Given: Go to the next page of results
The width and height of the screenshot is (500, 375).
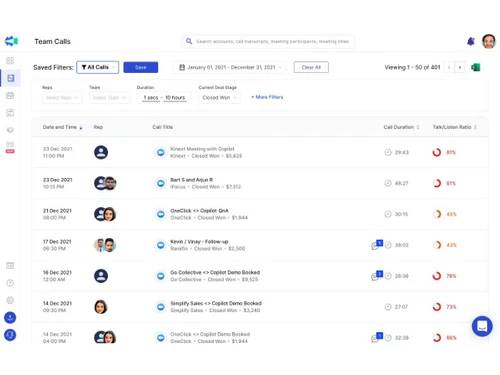Looking at the screenshot, I should click(460, 67).
